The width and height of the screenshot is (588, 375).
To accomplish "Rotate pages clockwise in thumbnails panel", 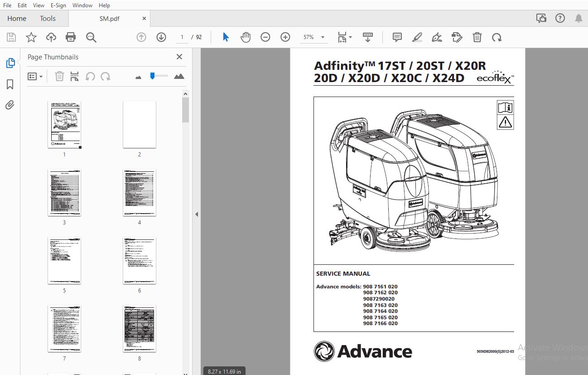I will (x=106, y=77).
